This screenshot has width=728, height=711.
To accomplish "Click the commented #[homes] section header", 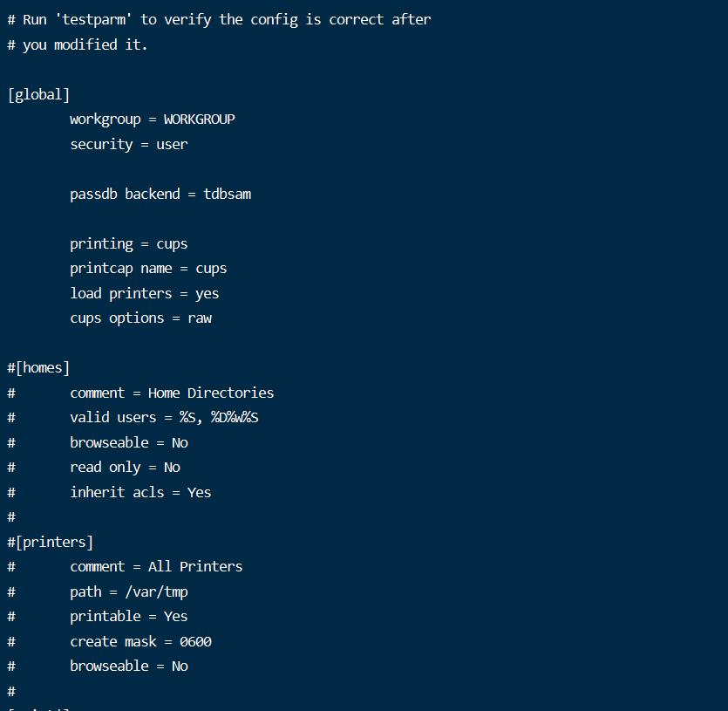I will (x=38, y=368).
